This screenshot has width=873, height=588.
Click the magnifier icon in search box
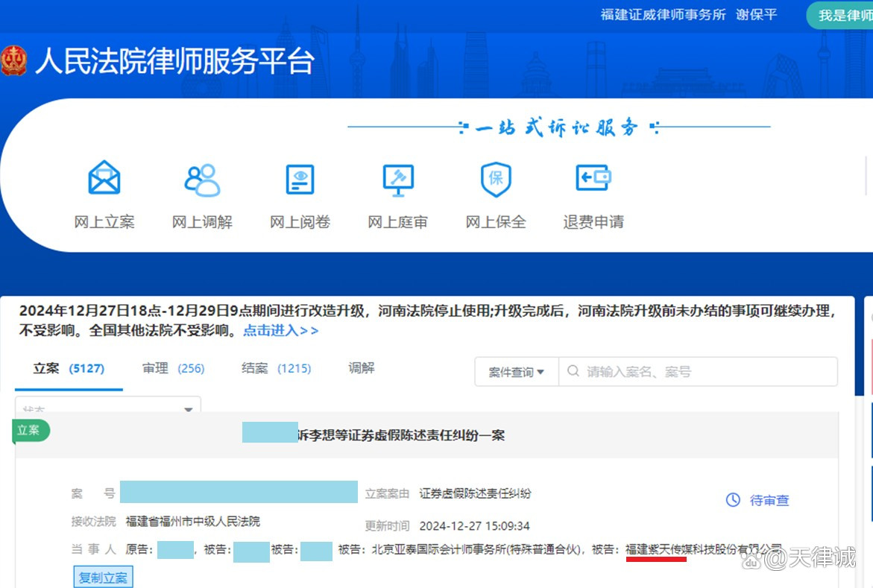tap(573, 371)
